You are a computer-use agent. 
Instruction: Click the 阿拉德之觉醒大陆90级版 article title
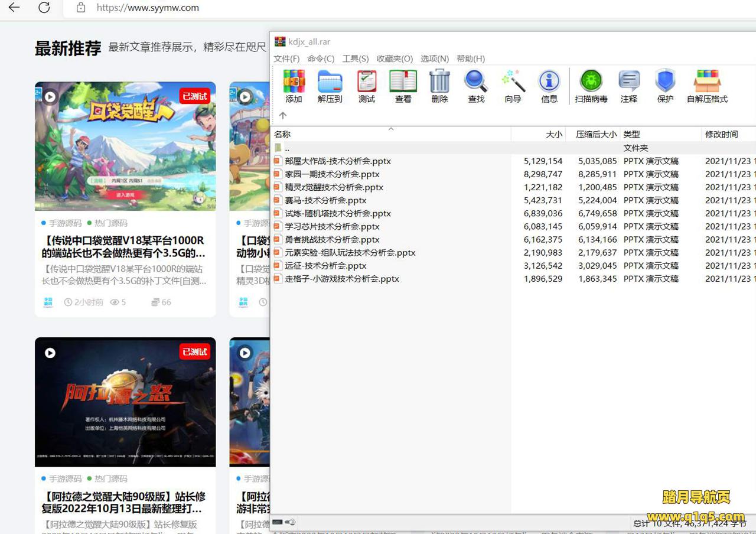[124, 502]
